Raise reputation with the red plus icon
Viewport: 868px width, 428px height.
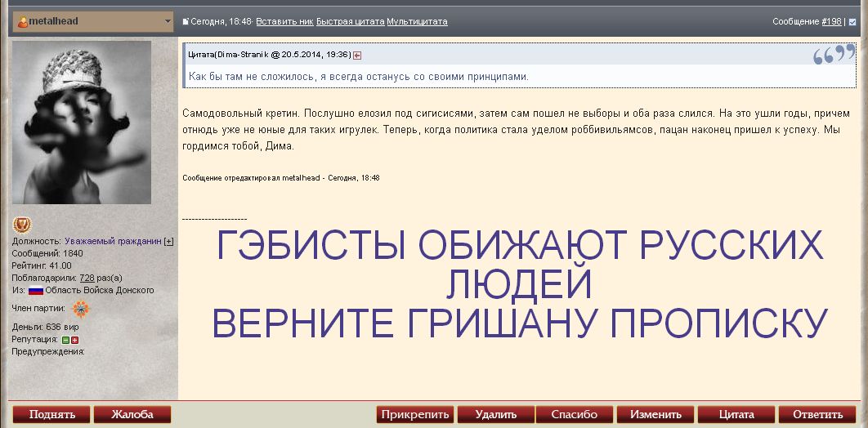tap(74, 340)
